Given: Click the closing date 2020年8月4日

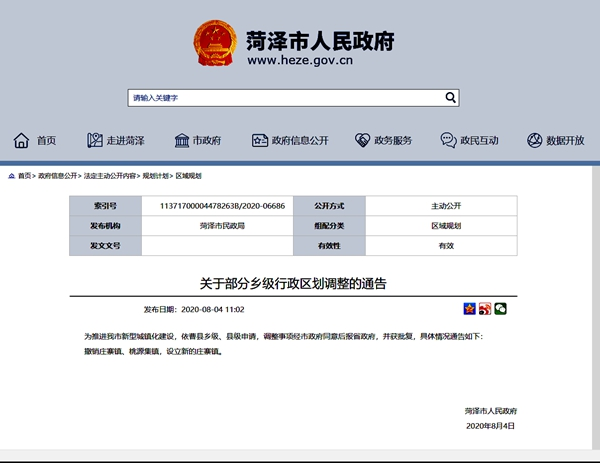Looking at the screenshot, I should 491,426.
